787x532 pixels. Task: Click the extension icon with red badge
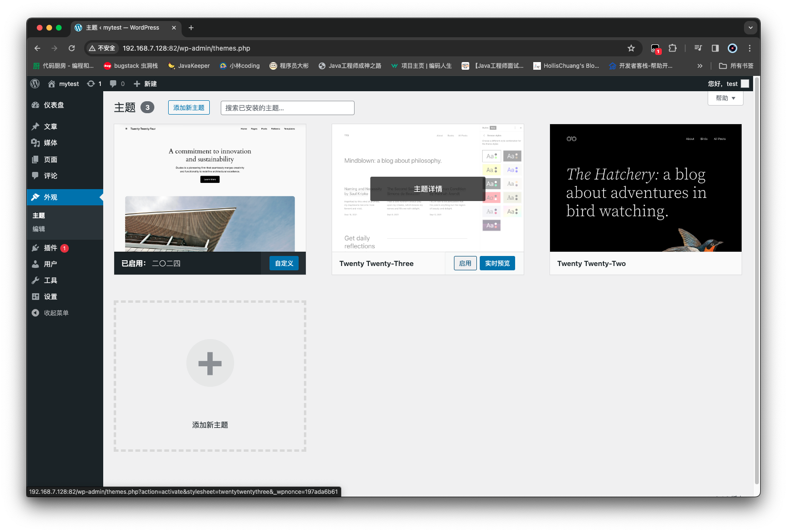tap(656, 48)
